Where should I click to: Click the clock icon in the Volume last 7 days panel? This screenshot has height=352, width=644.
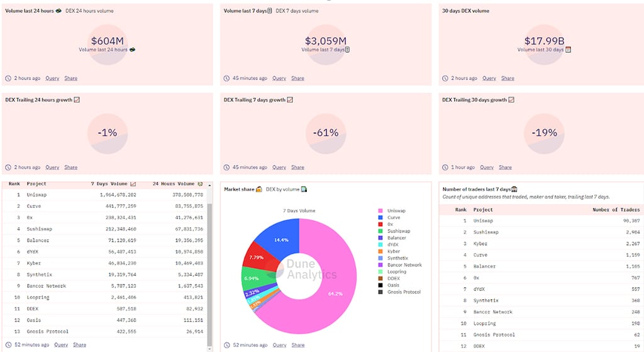(x=226, y=78)
